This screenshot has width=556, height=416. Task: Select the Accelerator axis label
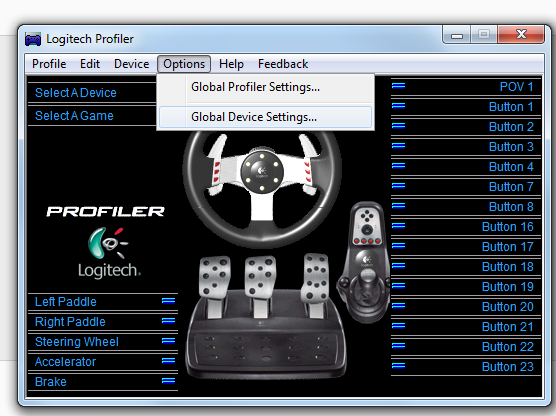(65, 362)
